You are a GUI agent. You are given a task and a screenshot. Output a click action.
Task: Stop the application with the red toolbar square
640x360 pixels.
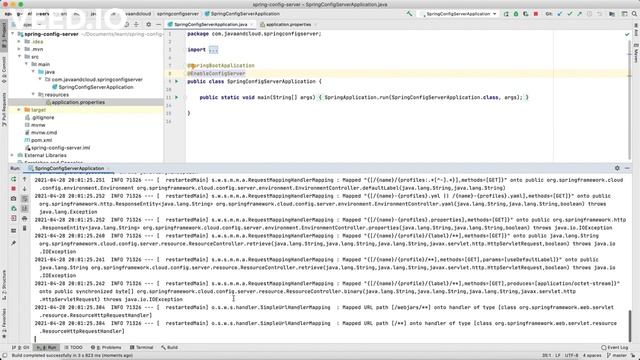[536, 14]
